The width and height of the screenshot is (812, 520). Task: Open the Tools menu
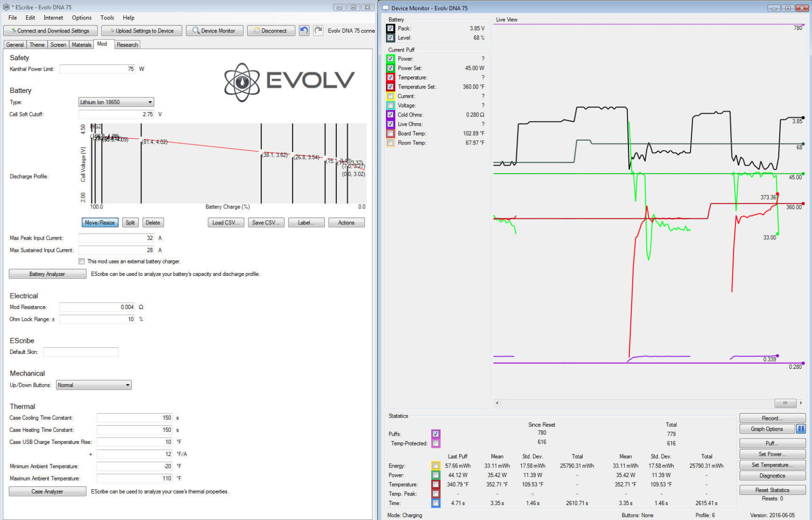107,18
